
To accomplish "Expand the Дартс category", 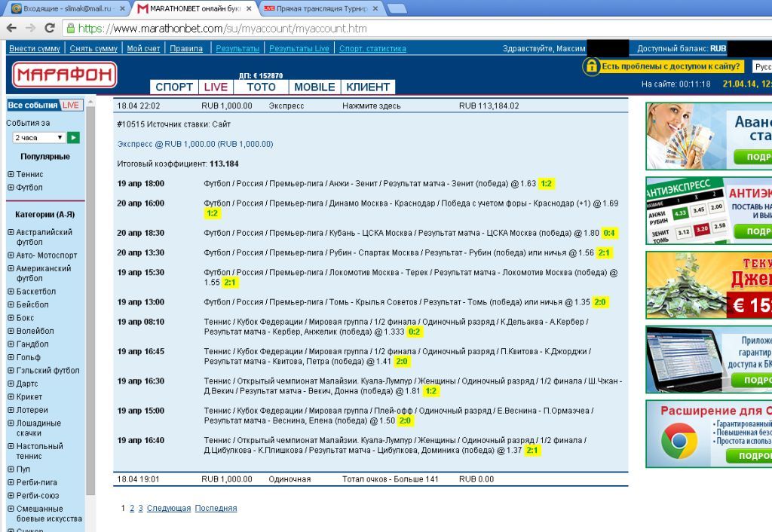I will click(x=11, y=384).
